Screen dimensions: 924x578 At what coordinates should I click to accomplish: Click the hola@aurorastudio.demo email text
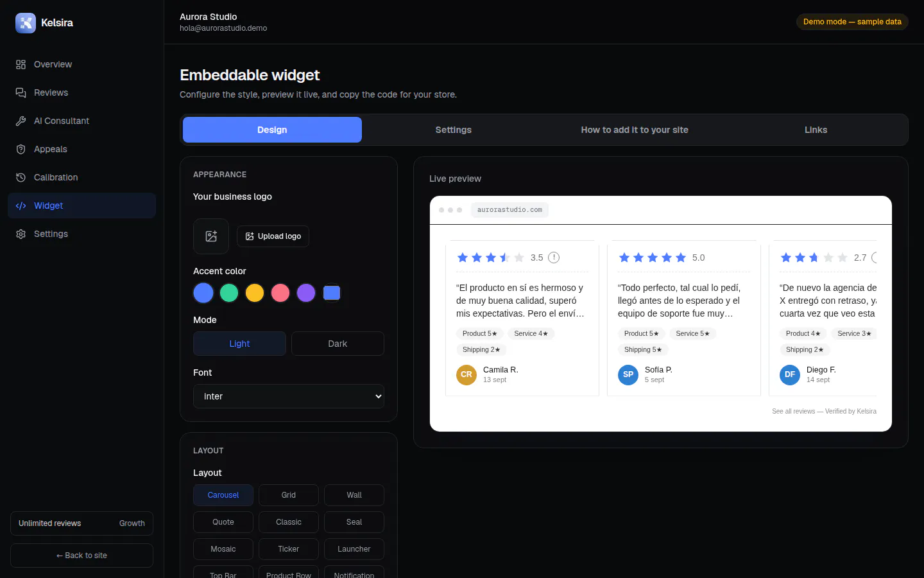[x=223, y=28]
